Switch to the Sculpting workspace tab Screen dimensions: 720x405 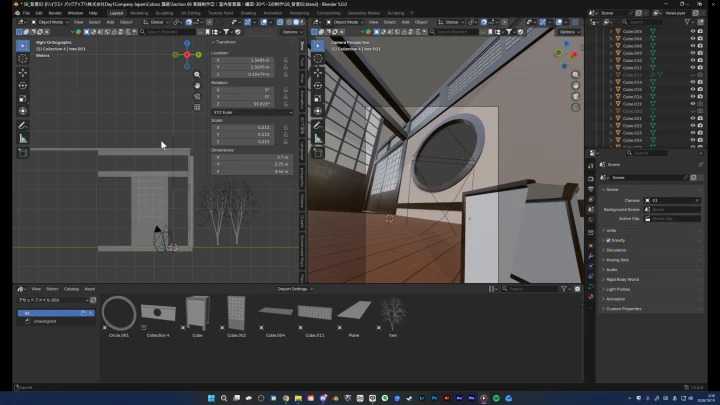click(x=164, y=13)
